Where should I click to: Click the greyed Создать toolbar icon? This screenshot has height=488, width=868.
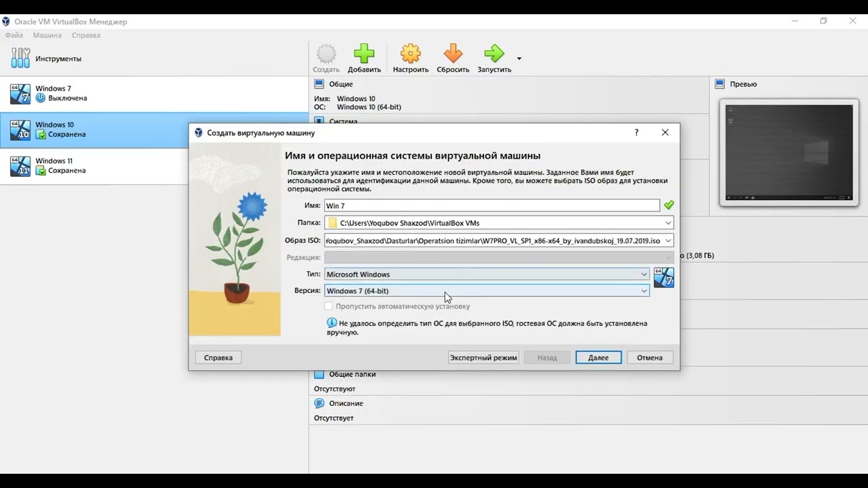point(326,54)
